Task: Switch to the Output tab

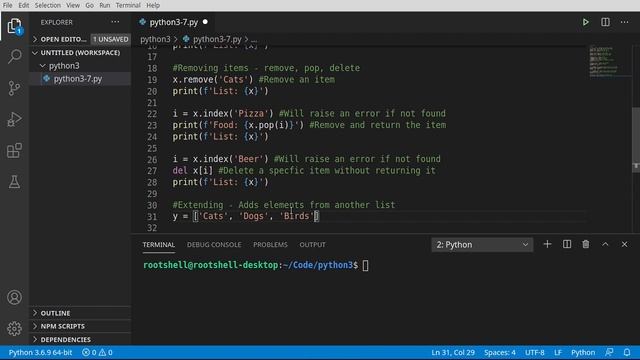Action: [x=312, y=244]
